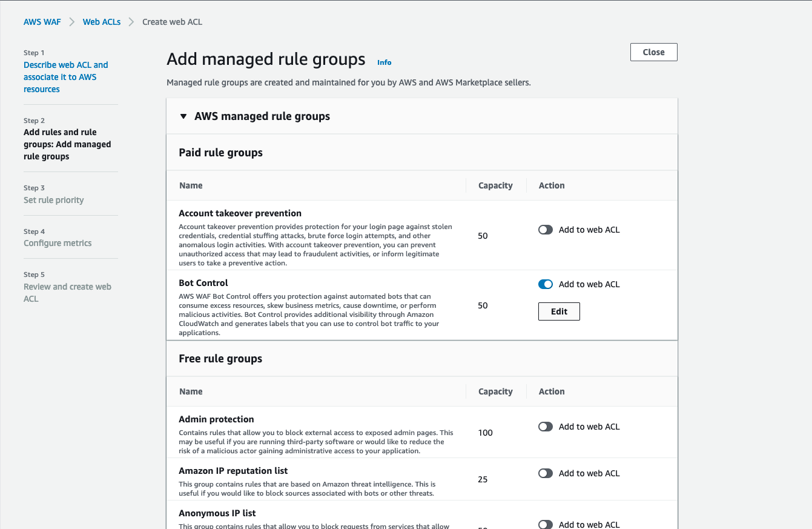Click capacity value 100 for Admin protection

click(x=486, y=433)
